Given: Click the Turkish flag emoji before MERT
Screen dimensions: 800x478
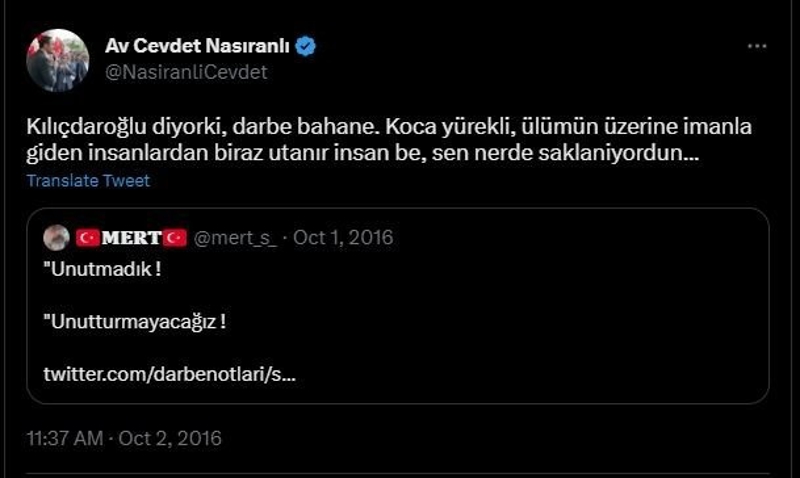Looking at the screenshot, I should pyautogui.click(x=89, y=237).
